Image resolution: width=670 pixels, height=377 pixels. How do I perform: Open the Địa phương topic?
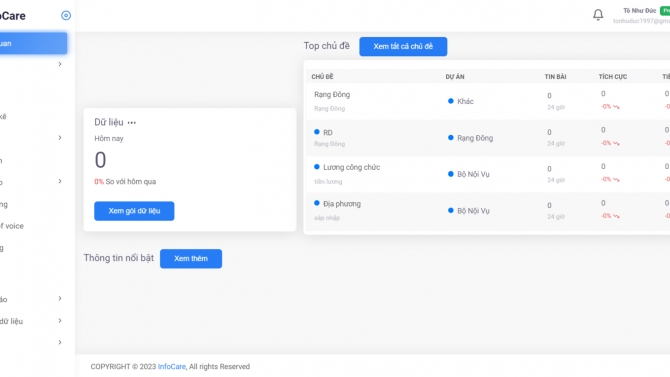(342, 204)
